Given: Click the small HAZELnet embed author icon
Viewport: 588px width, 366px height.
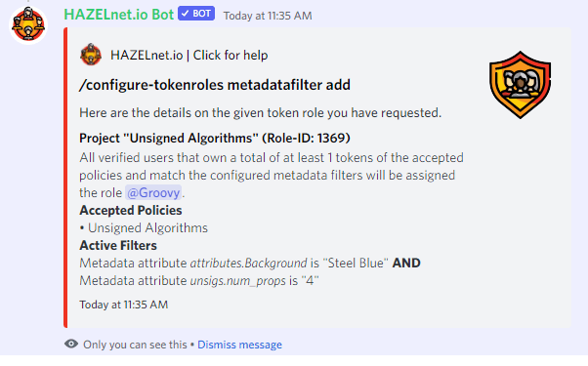Looking at the screenshot, I should click(x=91, y=55).
